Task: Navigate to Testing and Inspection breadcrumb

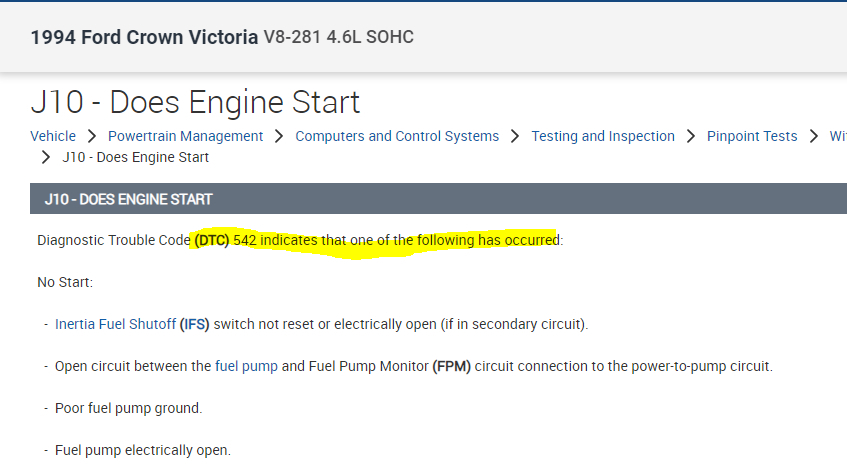Action: tap(603, 136)
